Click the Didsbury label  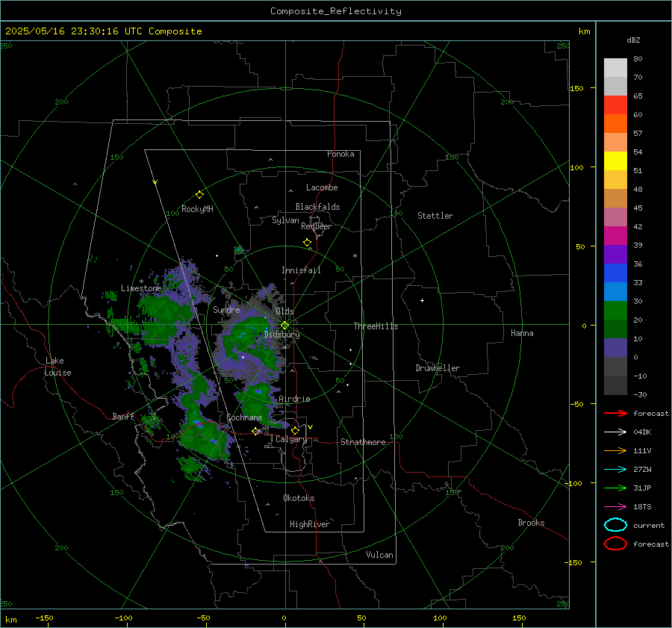tap(281, 335)
